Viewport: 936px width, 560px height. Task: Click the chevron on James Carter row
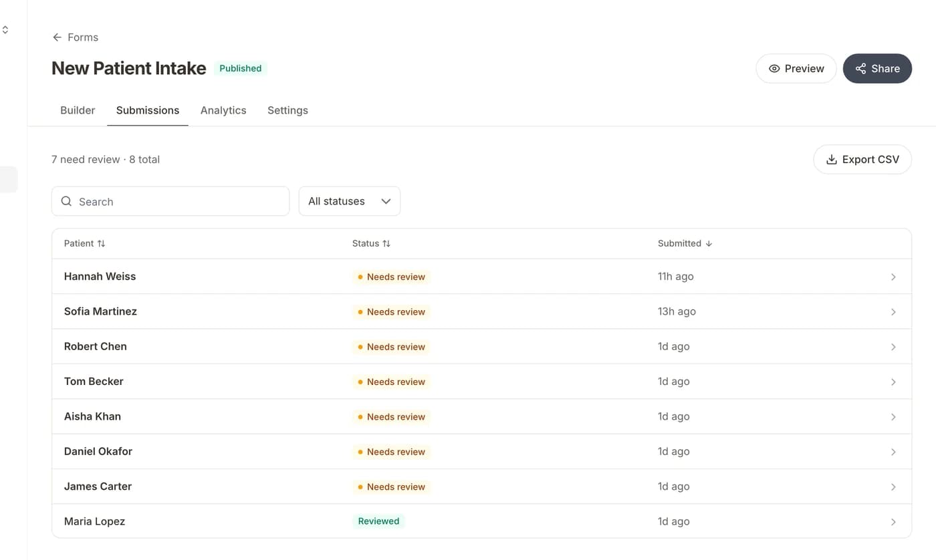893,487
